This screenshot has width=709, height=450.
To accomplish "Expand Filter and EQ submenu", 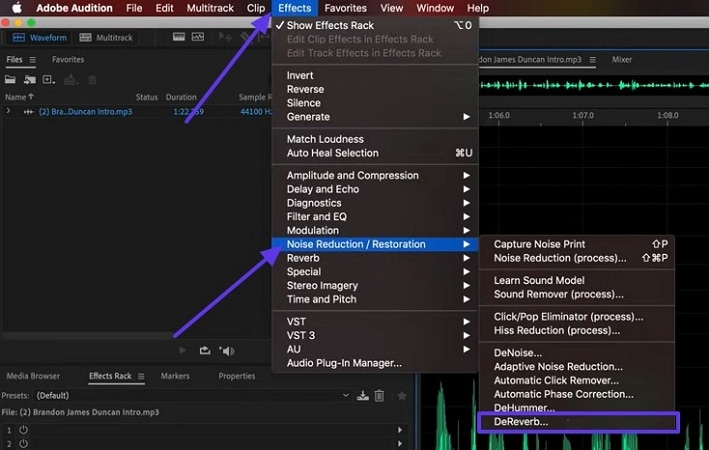I will 375,217.
